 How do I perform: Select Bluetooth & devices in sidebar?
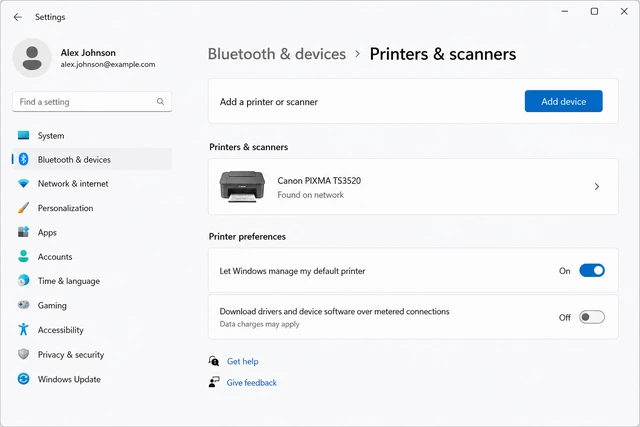pyautogui.click(x=92, y=159)
